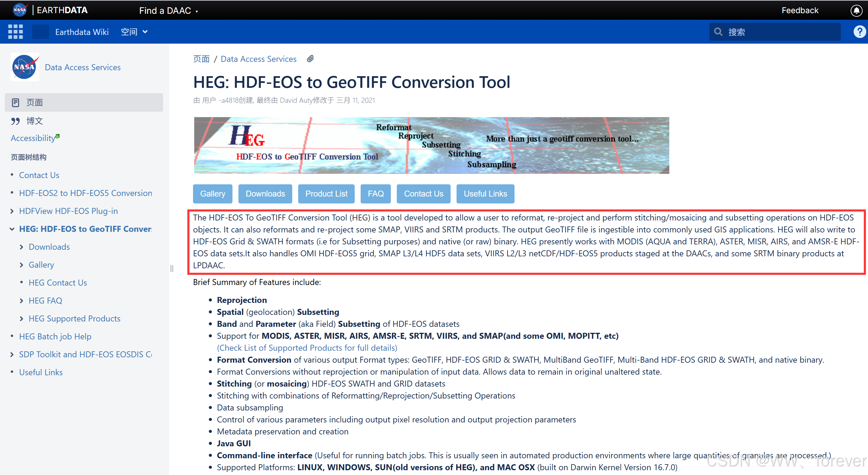
Task: Open the 空间 dropdown menu
Action: pos(134,31)
